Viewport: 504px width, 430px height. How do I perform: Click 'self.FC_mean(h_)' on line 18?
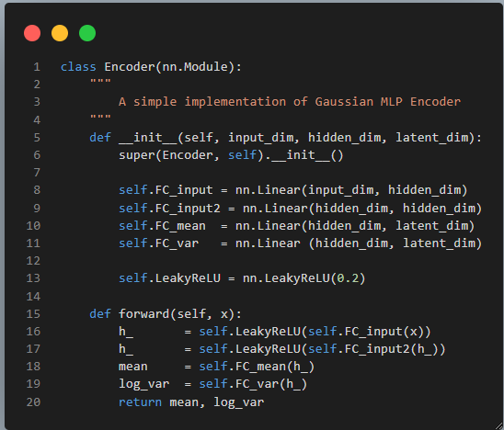[257, 367]
